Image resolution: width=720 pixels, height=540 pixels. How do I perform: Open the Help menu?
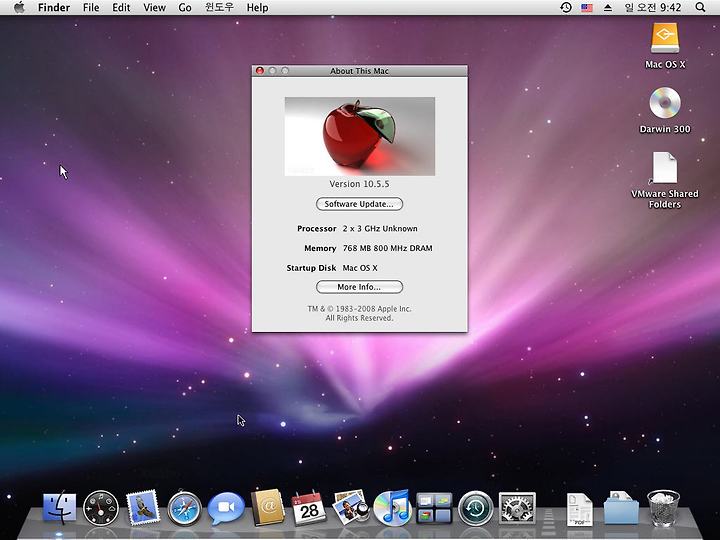point(257,7)
